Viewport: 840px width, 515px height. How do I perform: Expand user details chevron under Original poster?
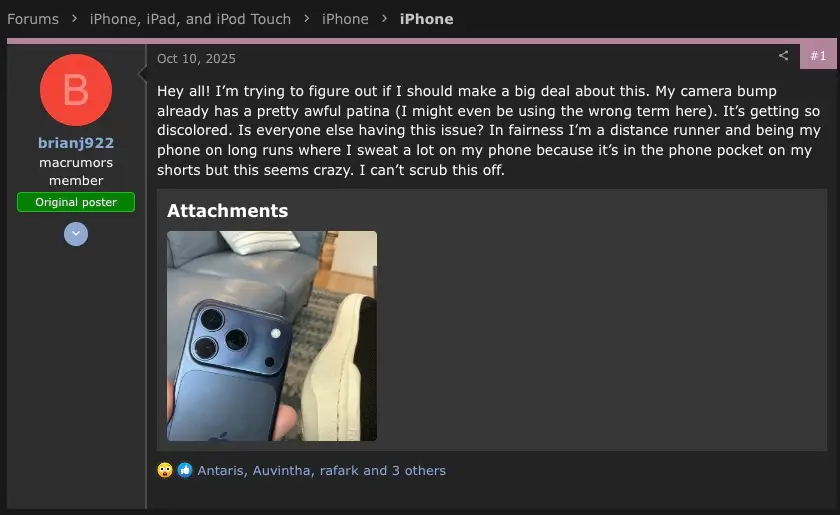tap(76, 234)
